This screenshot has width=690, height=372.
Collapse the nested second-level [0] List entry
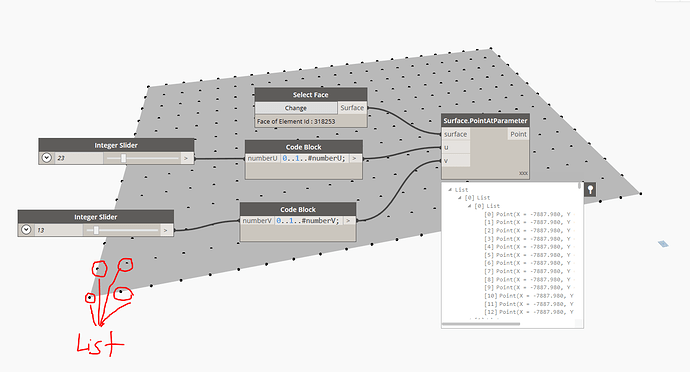click(x=469, y=206)
